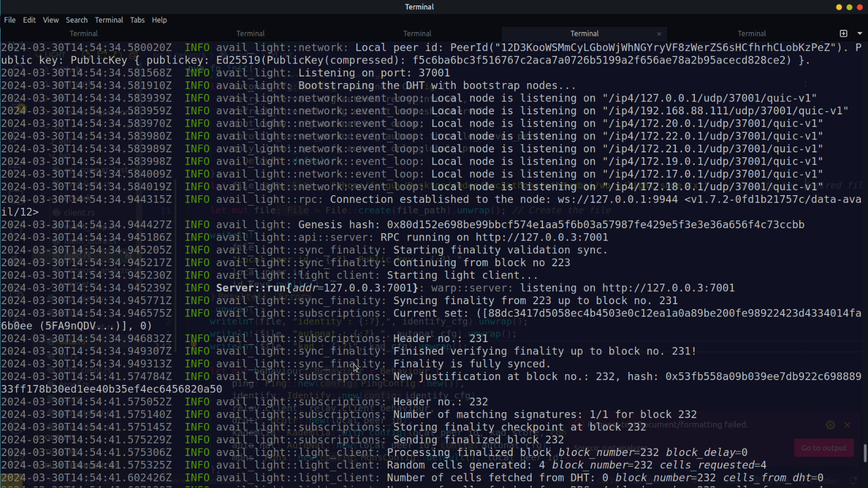Screen dimensions: 868x488
Task: Open the Help menu
Action: (159, 20)
